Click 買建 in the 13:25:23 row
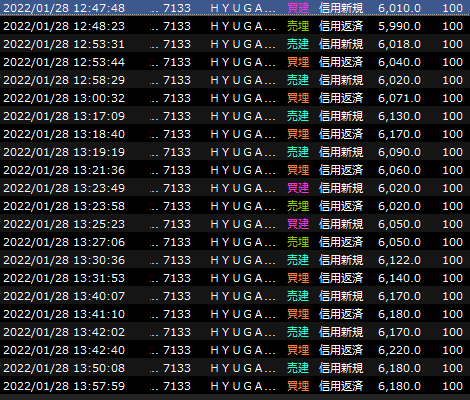Screen dimensions: 470x400 pos(298,224)
